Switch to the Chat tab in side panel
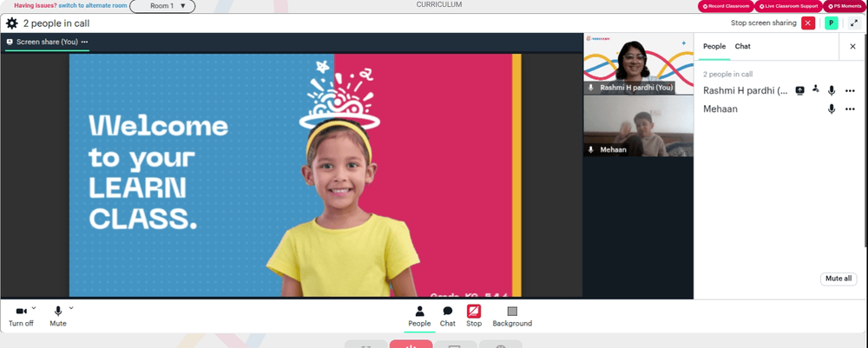The width and height of the screenshot is (868, 348). [x=742, y=47]
